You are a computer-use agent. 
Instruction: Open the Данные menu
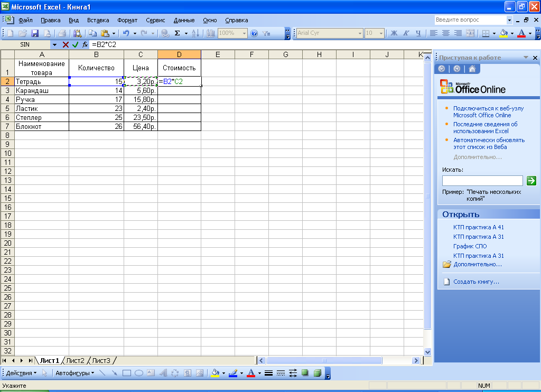click(184, 20)
